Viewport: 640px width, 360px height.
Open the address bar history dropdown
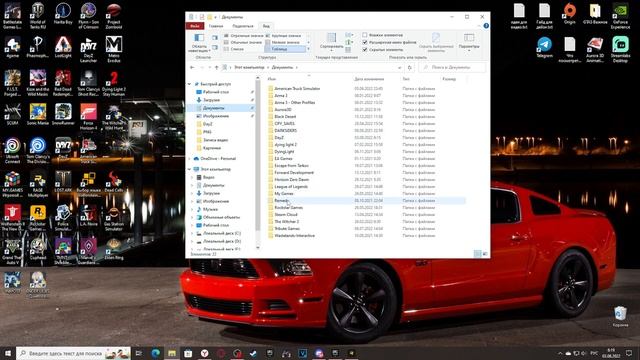pos(400,67)
